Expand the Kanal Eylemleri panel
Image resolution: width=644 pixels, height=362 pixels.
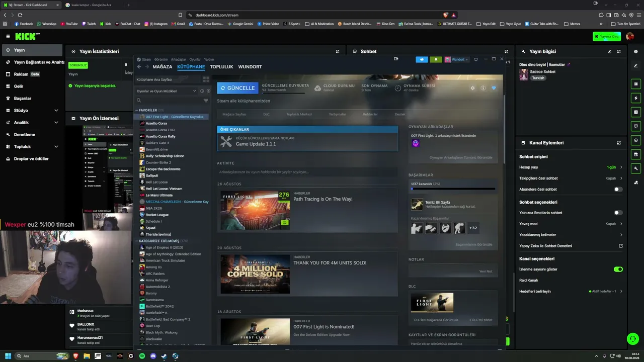(x=619, y=143)
